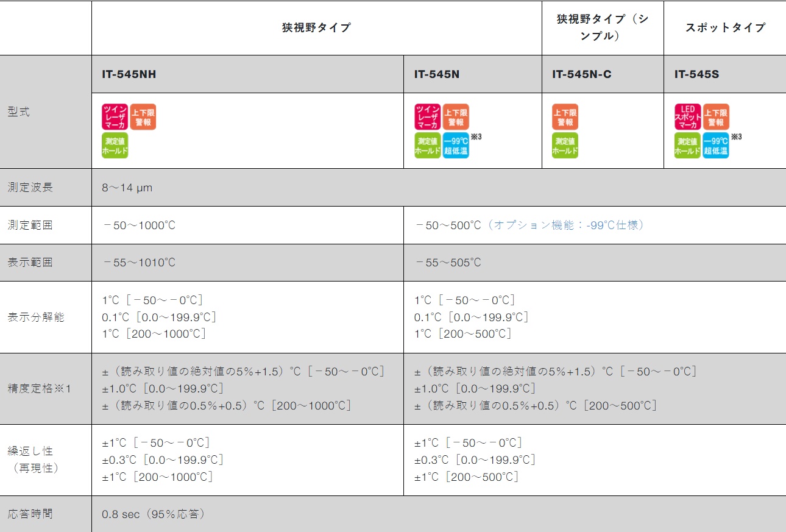Click the 狭視野タイプ（シンプル） column header
786x532 pixels.
coord(603,27)
